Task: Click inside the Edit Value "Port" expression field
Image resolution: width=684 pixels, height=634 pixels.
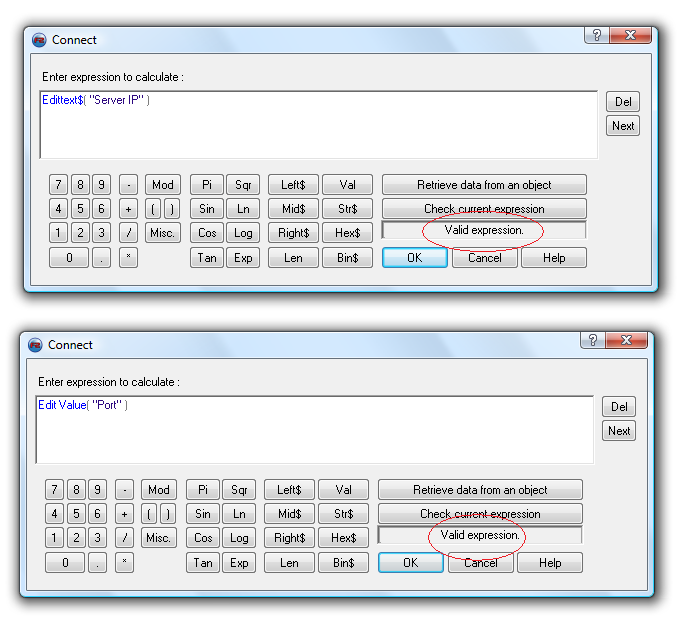Action: [314, 429]
